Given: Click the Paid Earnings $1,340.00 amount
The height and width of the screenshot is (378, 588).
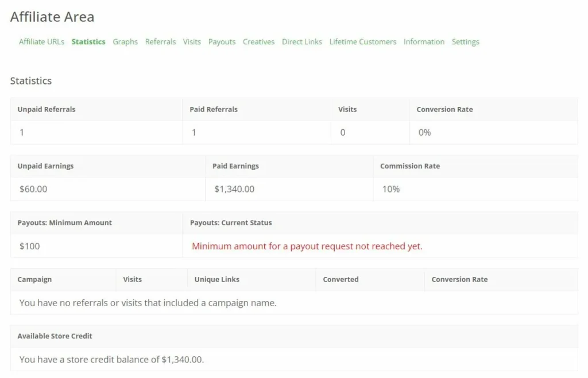Looking at the screenshot, I should point(234,189).
